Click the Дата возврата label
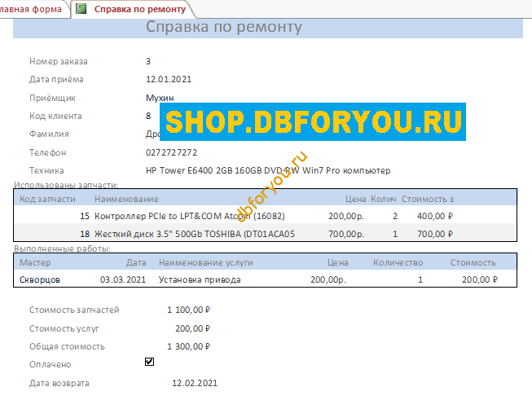 point(59,384)
